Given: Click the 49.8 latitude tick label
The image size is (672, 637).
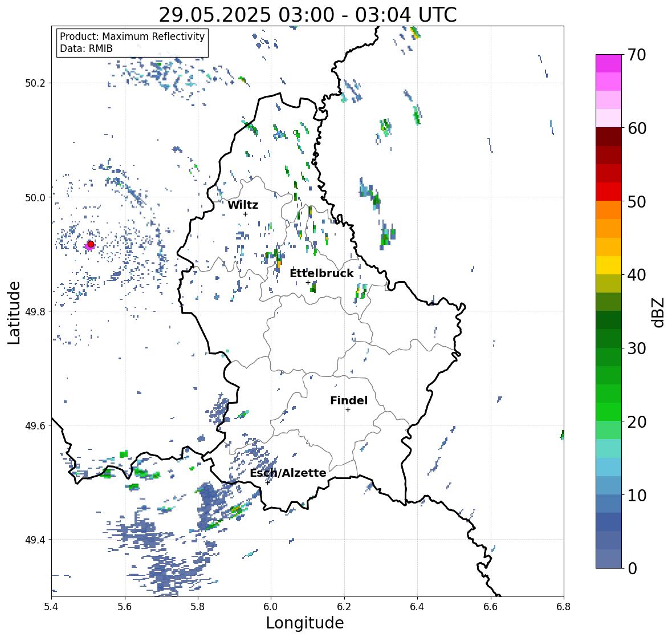Looking at the screenshot, I should 35,311.
